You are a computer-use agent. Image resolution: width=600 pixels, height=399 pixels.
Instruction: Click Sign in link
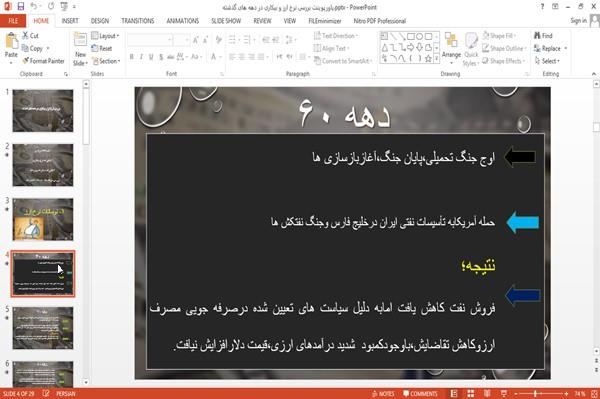(x=578, y=21)
